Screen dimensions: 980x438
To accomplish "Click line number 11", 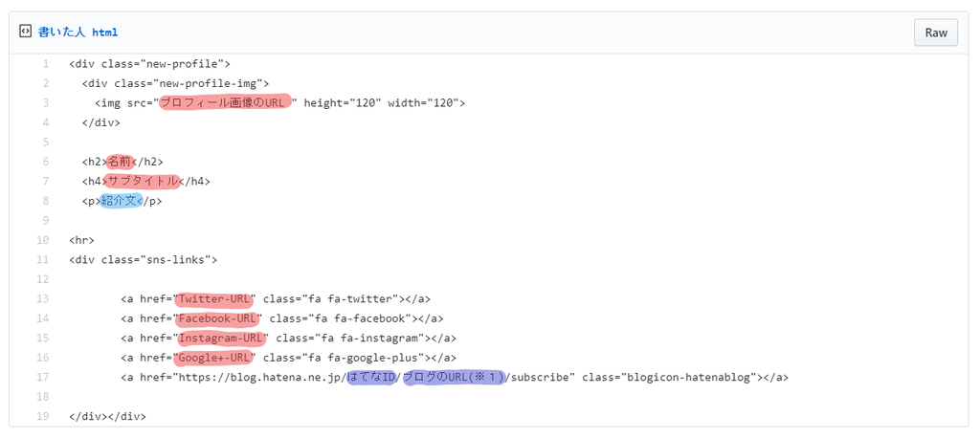I will [42, 260].
